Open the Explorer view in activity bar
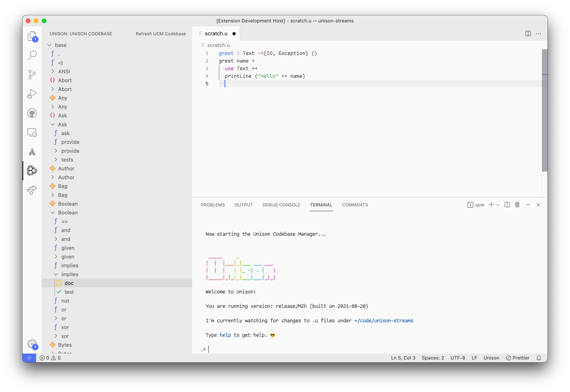This screenshot has height=392, width=570. (x=32, y=36)
